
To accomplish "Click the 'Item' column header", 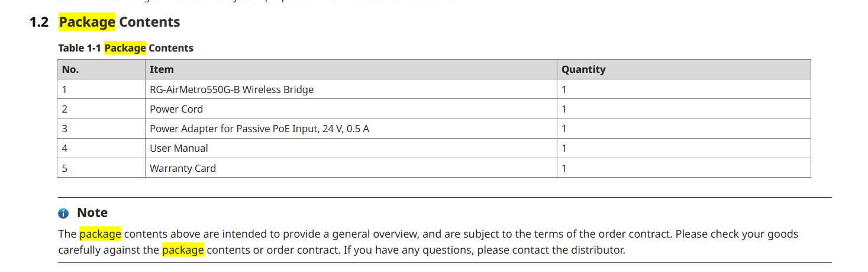I will 351,69.
